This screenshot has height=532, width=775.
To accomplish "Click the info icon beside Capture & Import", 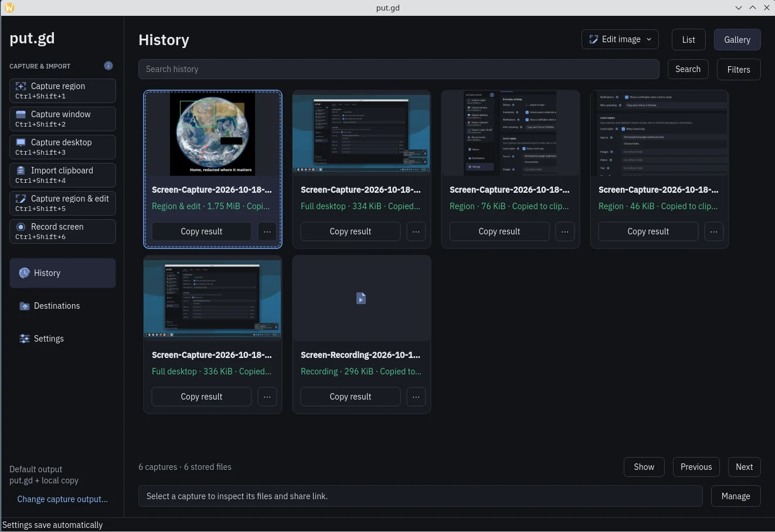I will [108, 66].
